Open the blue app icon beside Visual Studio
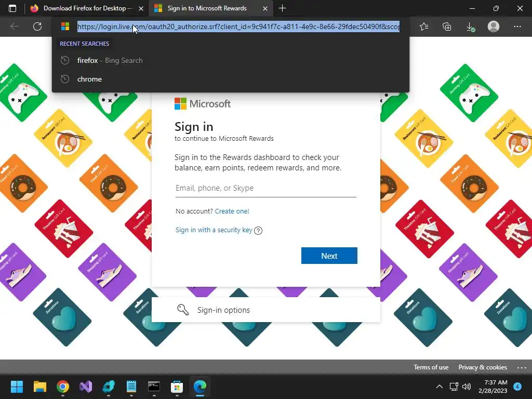This screenshot has width=532, height=399. [109, 387]
